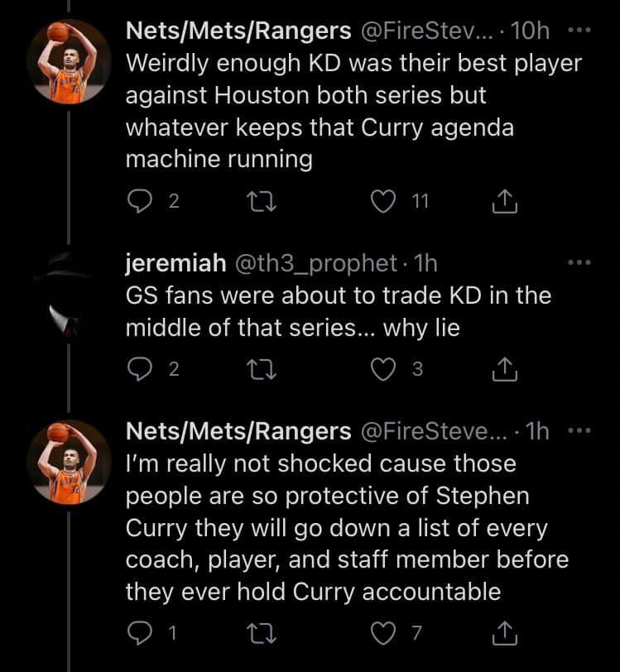Open the bottom Nets/Mets/Rangers display name
Viewport: 620px width, 672px height.
(x=238, y=430)
